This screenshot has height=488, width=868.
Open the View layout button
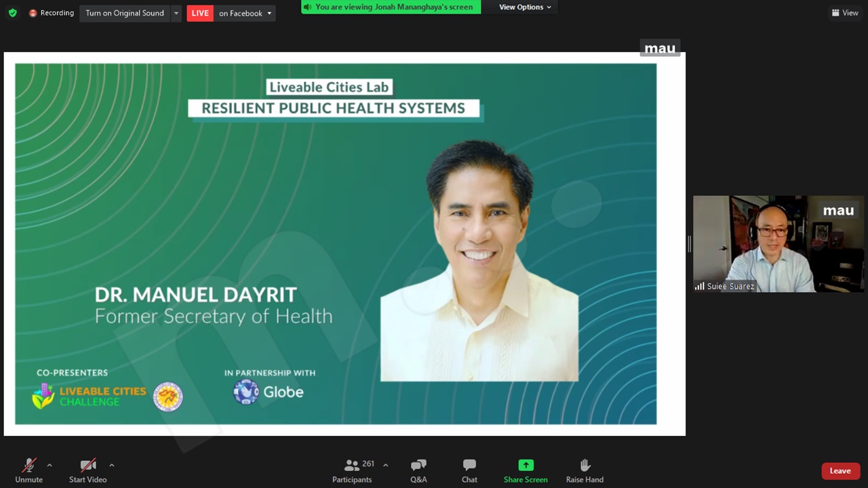pos(845,13)
